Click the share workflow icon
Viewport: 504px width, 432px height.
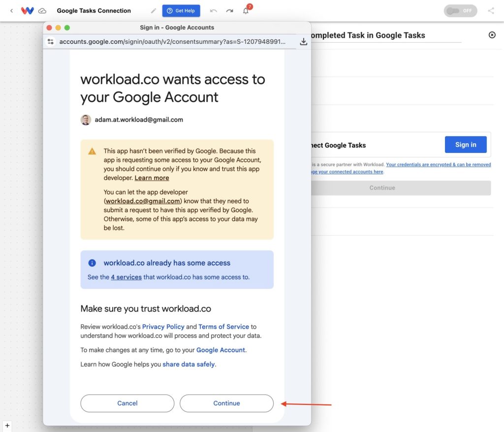[x=491, y=11]
